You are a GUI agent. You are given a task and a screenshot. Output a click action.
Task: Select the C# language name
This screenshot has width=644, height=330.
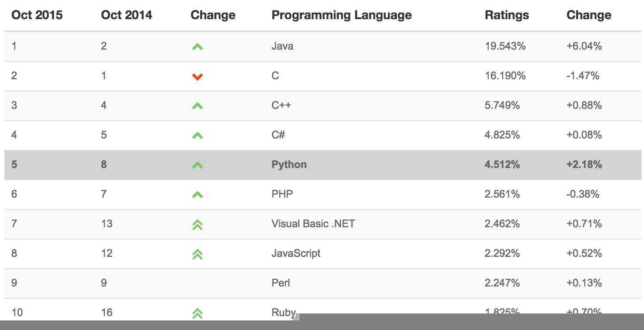(278, 135)
